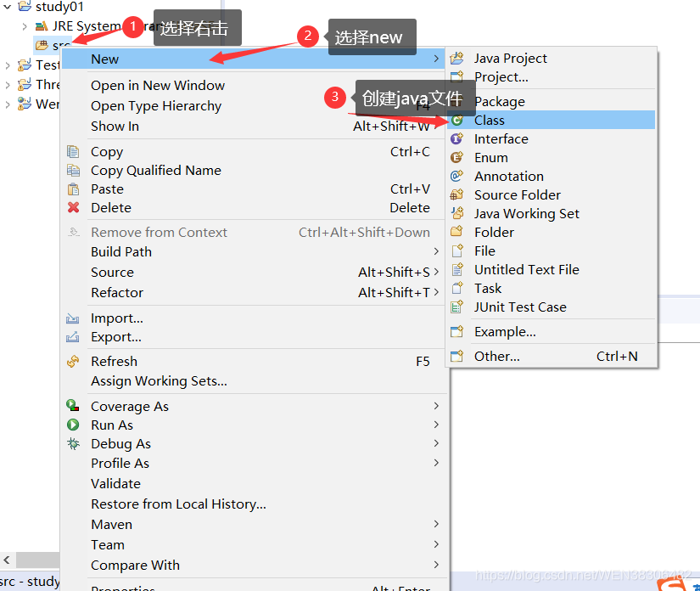Expand the JRE System Library node
This screenshot has width=700, height=591.
pos(25,26)
